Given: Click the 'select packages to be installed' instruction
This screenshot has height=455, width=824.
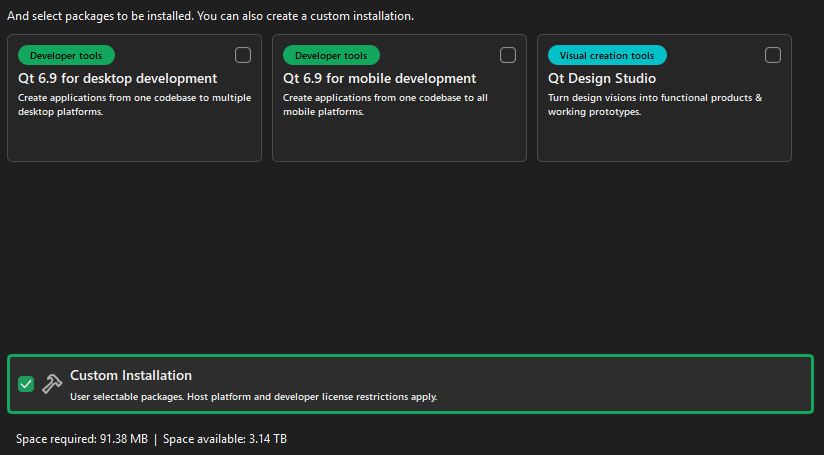Looking at the screenshot, I should [210, 16].
